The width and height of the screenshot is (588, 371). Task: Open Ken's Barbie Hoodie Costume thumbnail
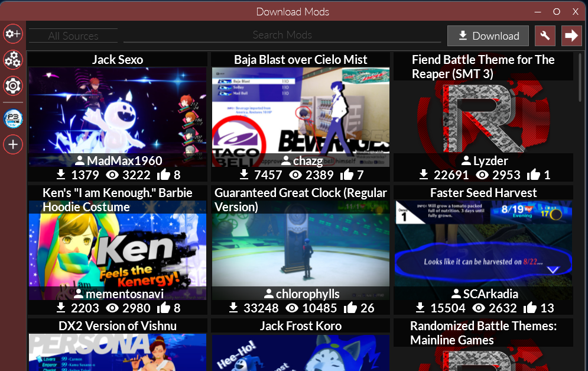[x=118, y=250]
